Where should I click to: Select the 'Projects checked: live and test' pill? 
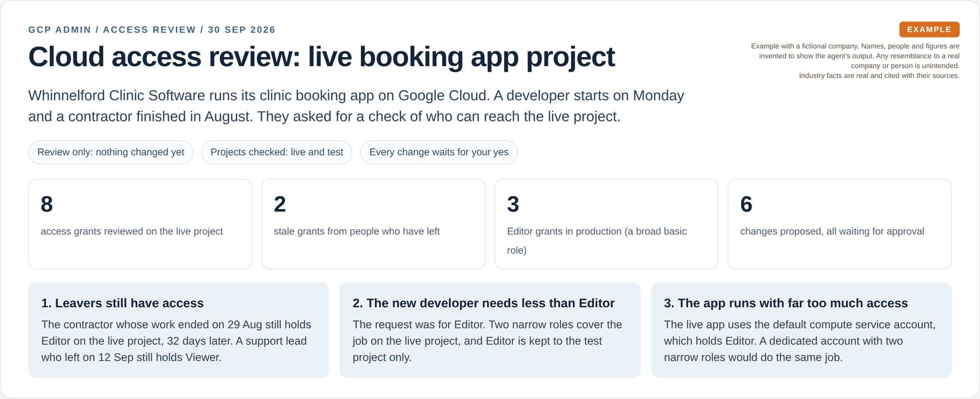pyautogui.click(x=277, y=152)
